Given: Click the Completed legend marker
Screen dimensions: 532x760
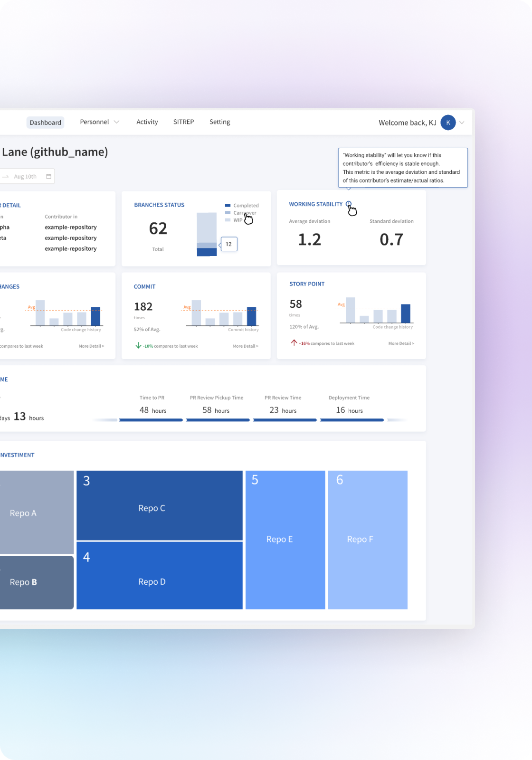Looking at the screenshot, I should click(x=228, y=205).
